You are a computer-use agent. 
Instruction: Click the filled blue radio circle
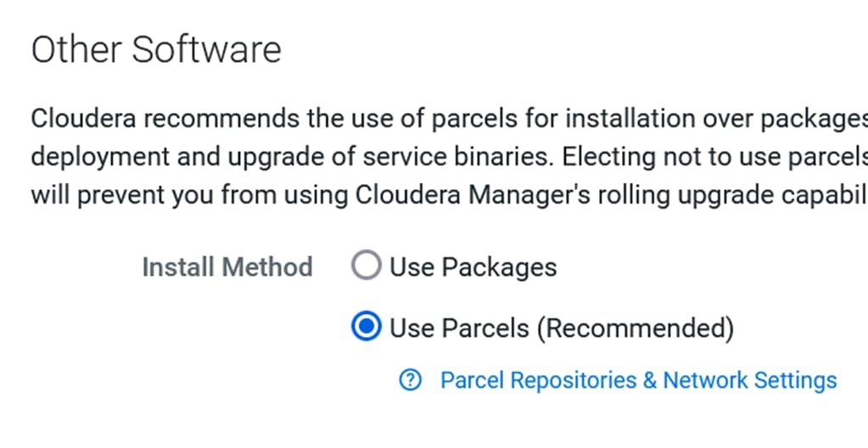(367, 326)
